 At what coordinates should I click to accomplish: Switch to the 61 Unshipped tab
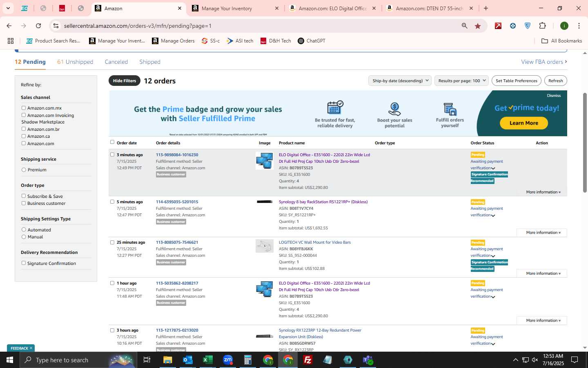75,62
